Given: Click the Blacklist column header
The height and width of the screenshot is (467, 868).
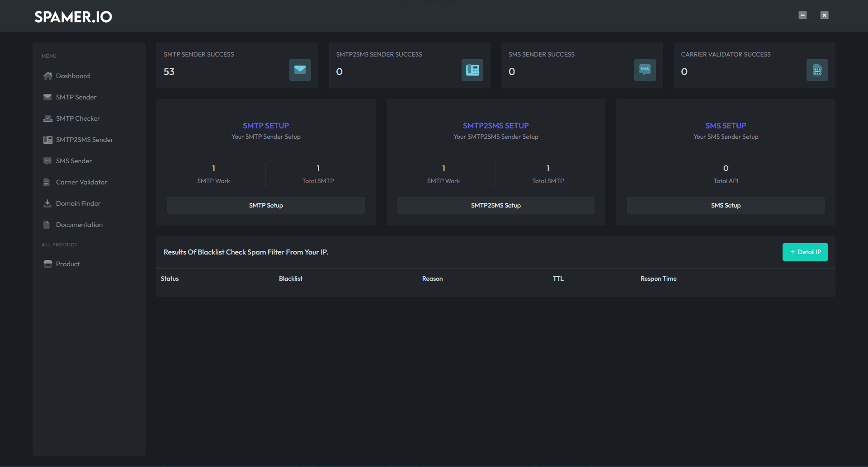Looking at the screenshot, I should tap(290, 278).
